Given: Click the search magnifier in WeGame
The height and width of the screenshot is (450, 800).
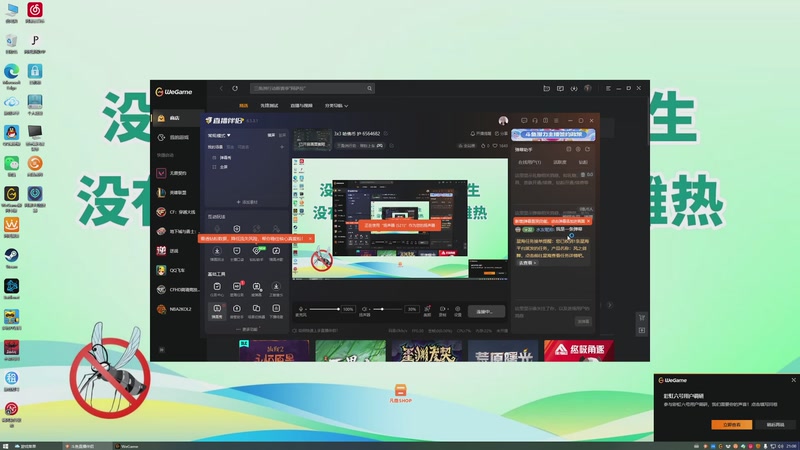Looking at the screenshot, I should coord(369,88).
